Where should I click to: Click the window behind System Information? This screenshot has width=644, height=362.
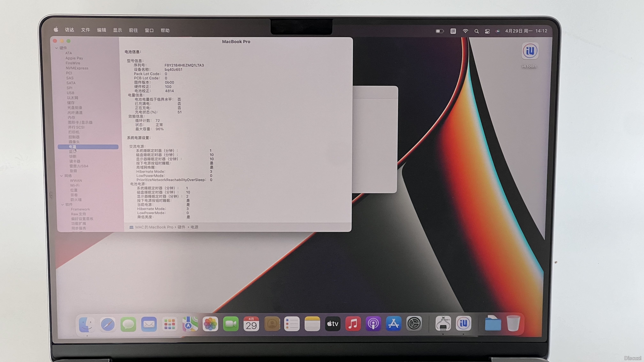[375, 139]
